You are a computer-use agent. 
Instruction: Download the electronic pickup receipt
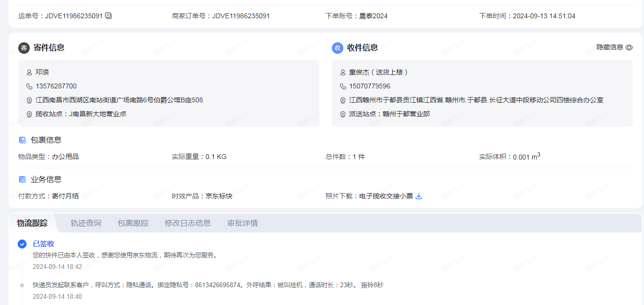click(419, 196)
